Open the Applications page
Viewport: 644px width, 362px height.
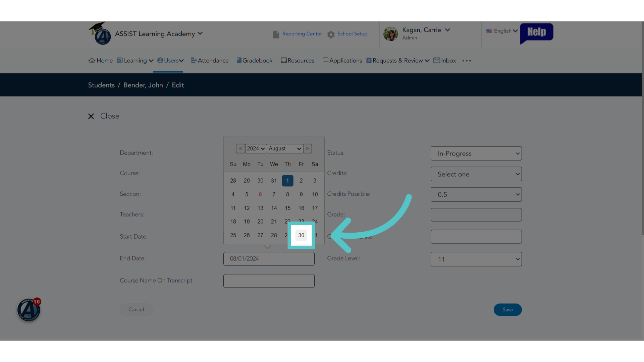[x=342, y=61]
